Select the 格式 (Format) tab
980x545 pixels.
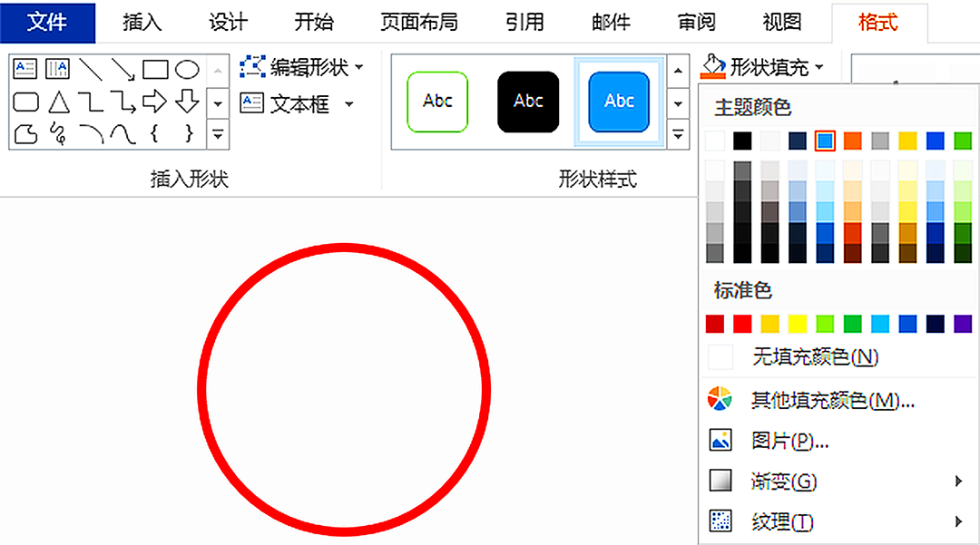878,23
